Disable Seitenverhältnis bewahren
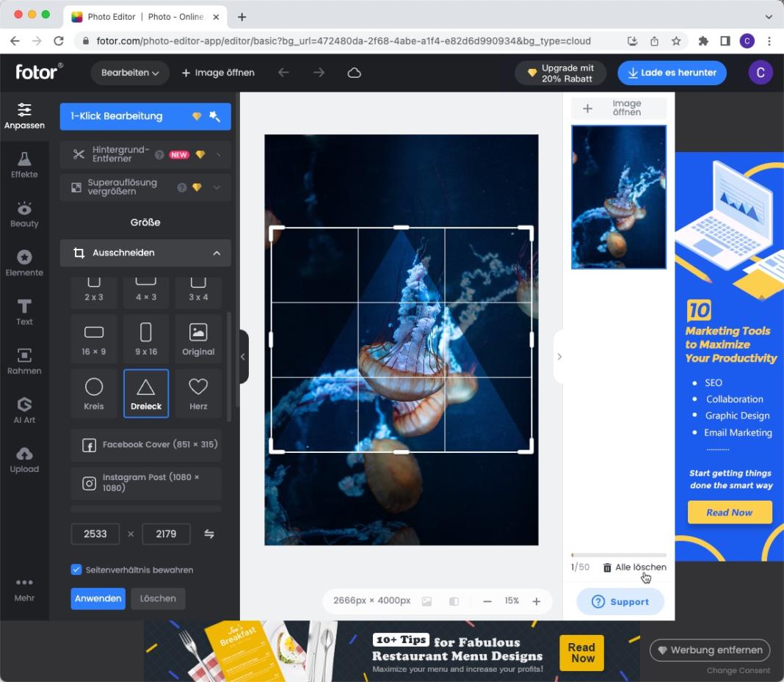This screenshot has width=784, height=682. [x=76, y=569]
